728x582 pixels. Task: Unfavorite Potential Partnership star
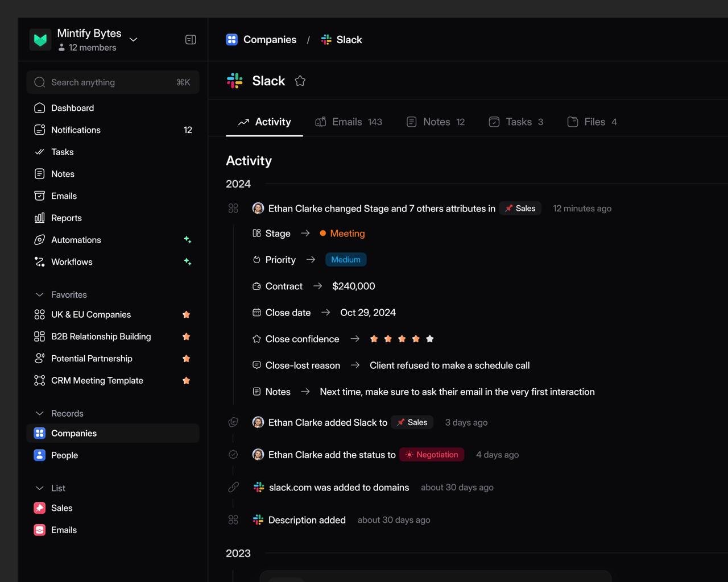(186, 359)
